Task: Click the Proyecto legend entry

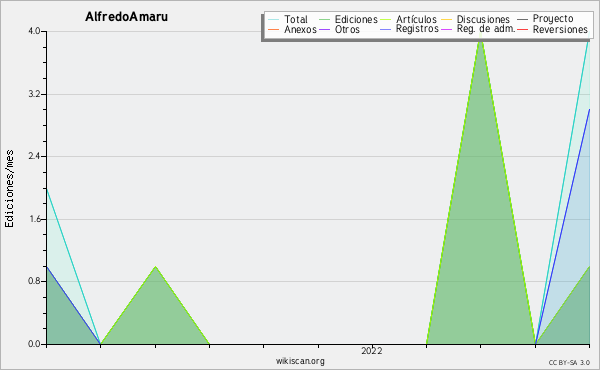Action: click(545, 19)
